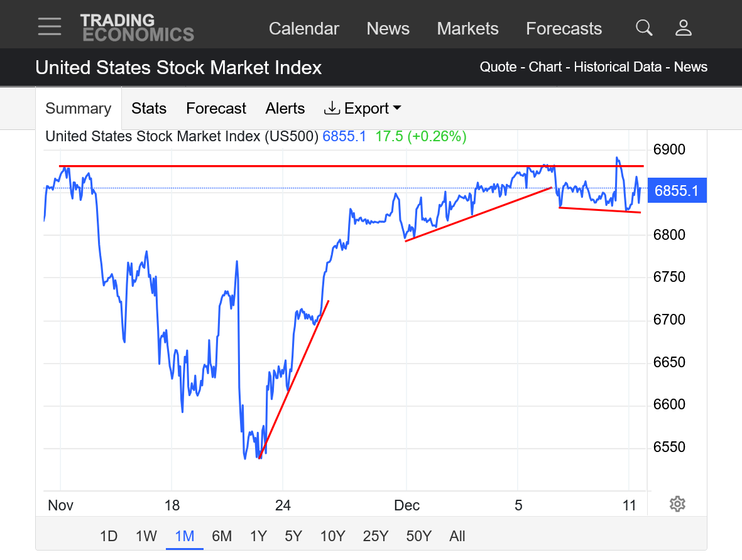
Task: Expand the Export dropdown
Action: click(x=363, y=109)
